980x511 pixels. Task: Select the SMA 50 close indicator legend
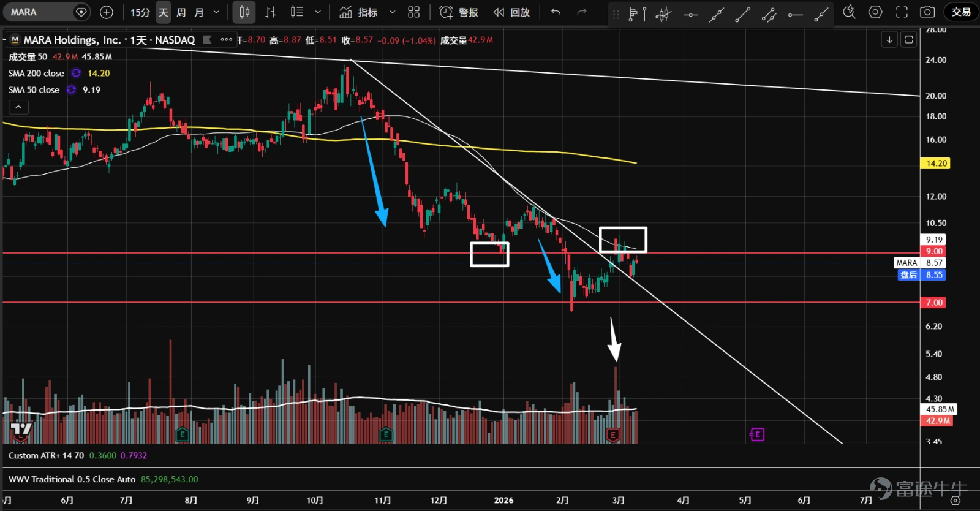tap(34, 89)
